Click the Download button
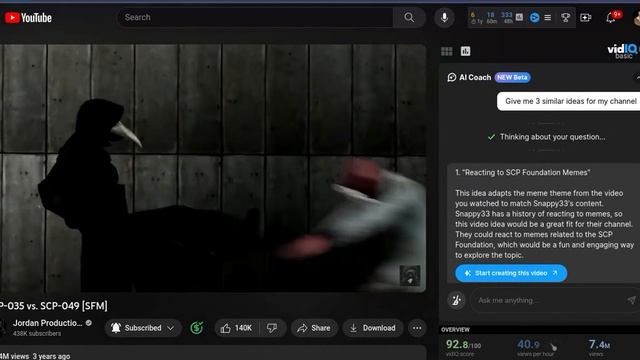Image resolution: width=640 pixels, height=360 pixels. tap(373, 328)
